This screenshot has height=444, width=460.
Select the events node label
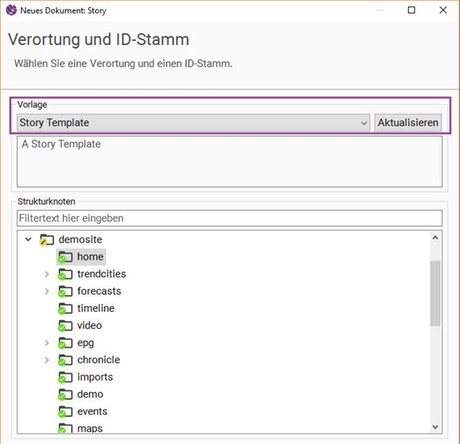click(x=92, y=412)
